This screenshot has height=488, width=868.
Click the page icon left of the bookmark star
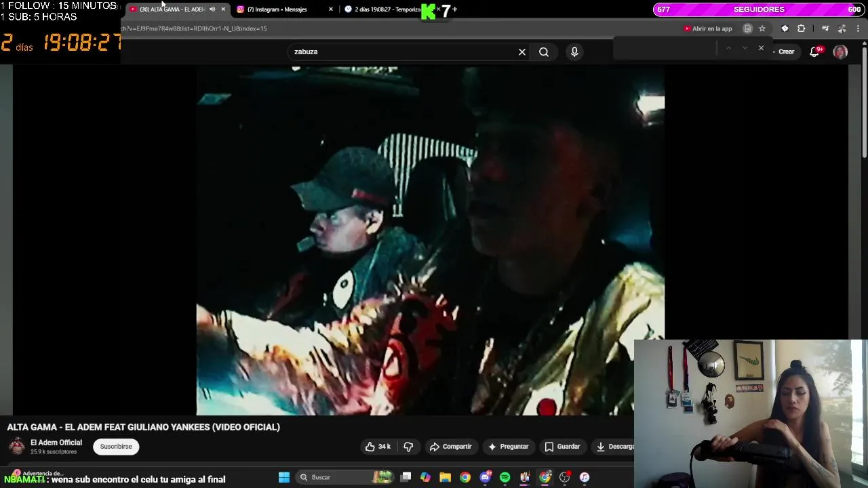click(x=747, y=28)
